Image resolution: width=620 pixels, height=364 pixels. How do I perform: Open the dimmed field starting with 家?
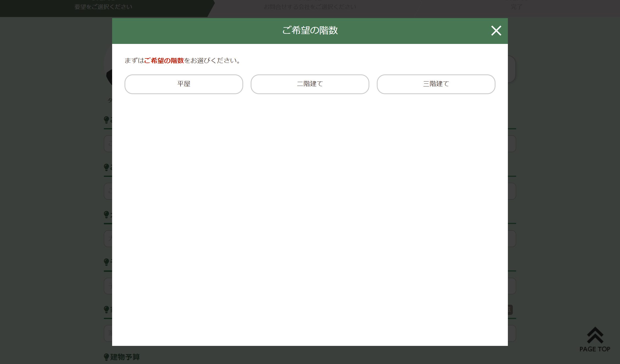coord(108,333)
